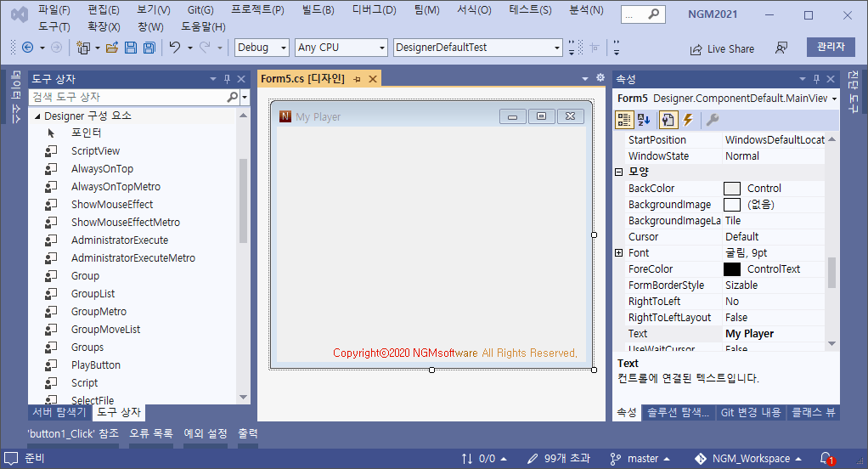This screenshot has height=469, width=868.
Task: Expand the Font property
Action: (x=619, y=253)
